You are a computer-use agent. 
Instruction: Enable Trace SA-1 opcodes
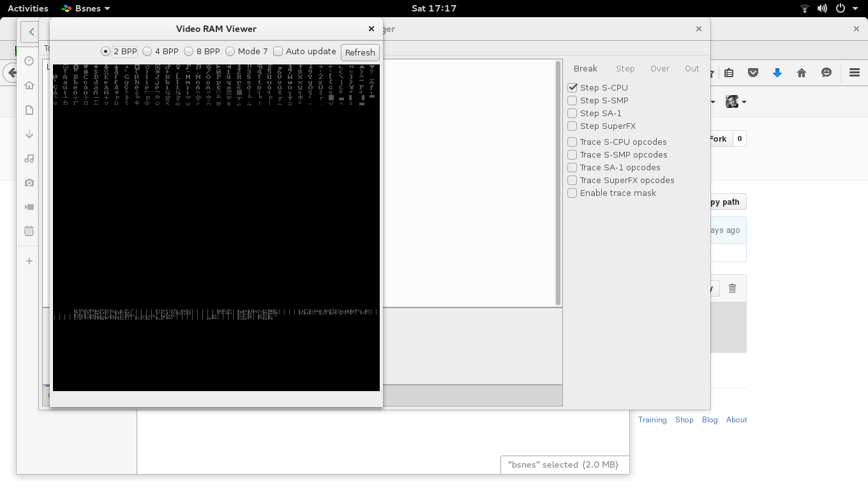(x=613, y=167)
